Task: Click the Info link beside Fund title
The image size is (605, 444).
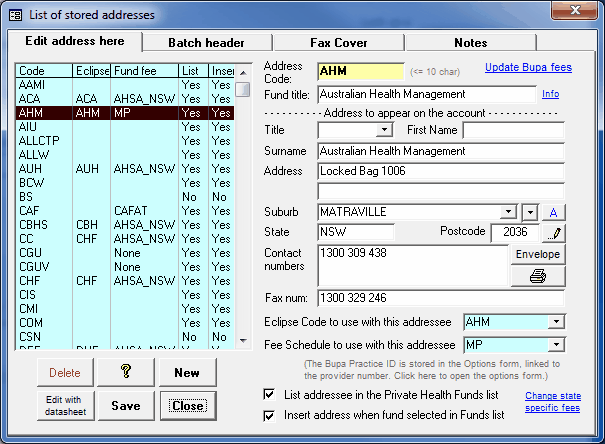Action: [551, 94]
